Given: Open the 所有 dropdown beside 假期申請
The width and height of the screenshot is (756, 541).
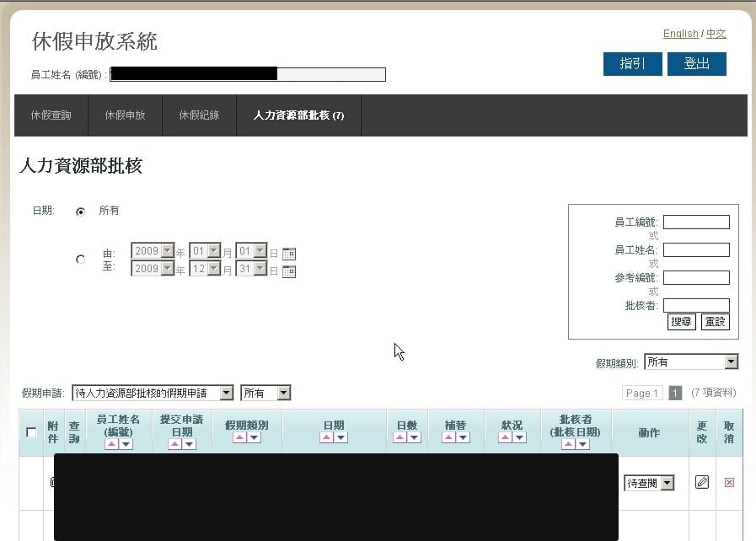Looking at the screenshot, I should [x=265, y=393].
